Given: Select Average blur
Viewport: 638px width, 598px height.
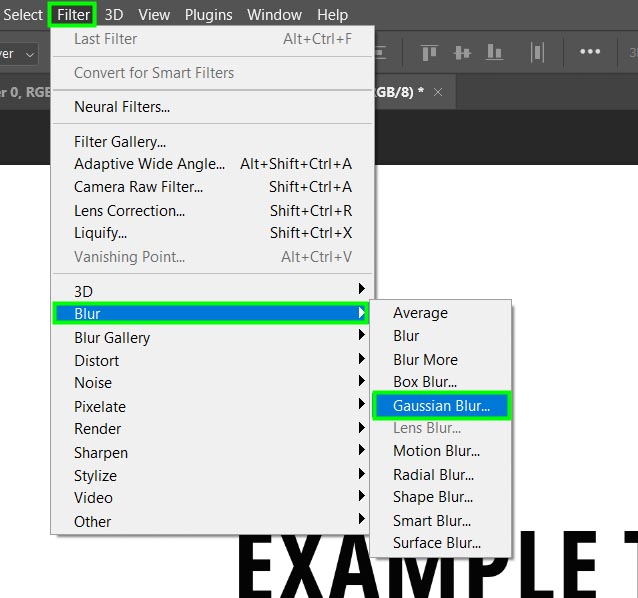Looking at the screenshot, I should coord(441,313).
